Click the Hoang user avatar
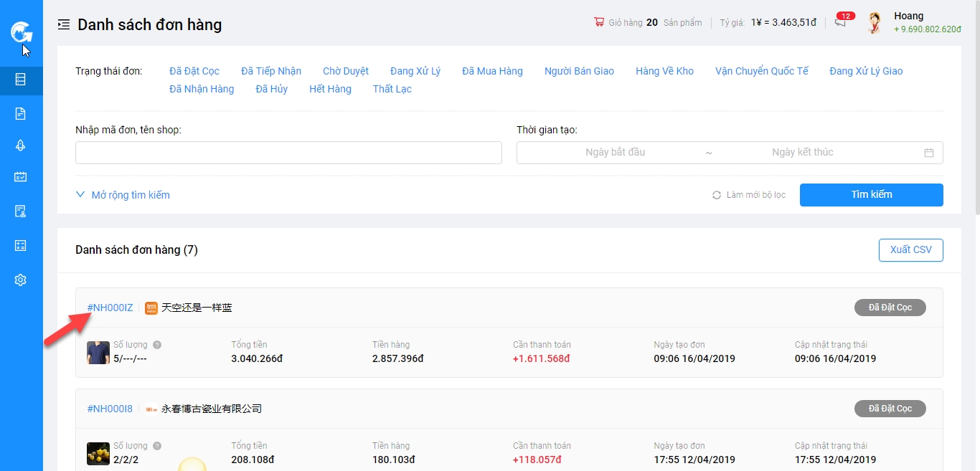 click(x=874, y=23)
